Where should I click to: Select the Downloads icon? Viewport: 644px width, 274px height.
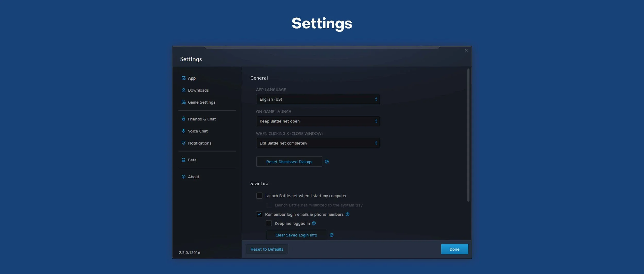click(x=183, y=90)
